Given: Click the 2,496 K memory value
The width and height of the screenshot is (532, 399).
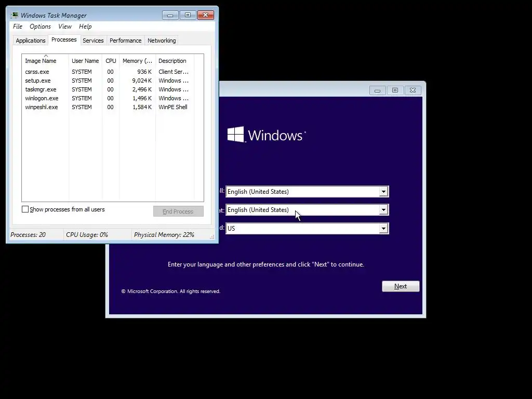Looking at the screenshot, I should [142, 89].
